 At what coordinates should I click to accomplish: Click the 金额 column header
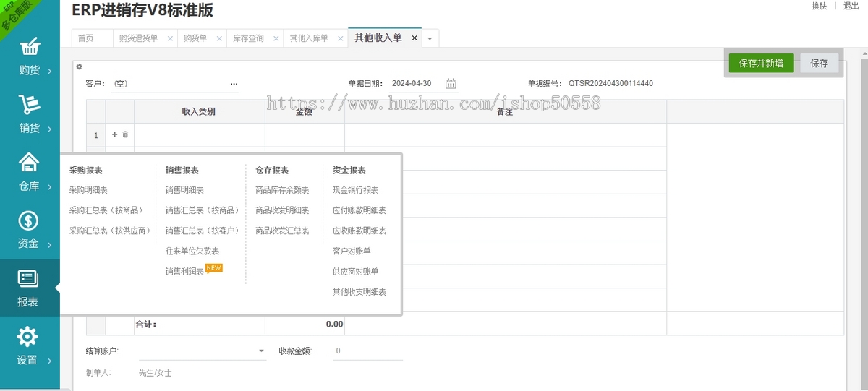tap(305, 111)
